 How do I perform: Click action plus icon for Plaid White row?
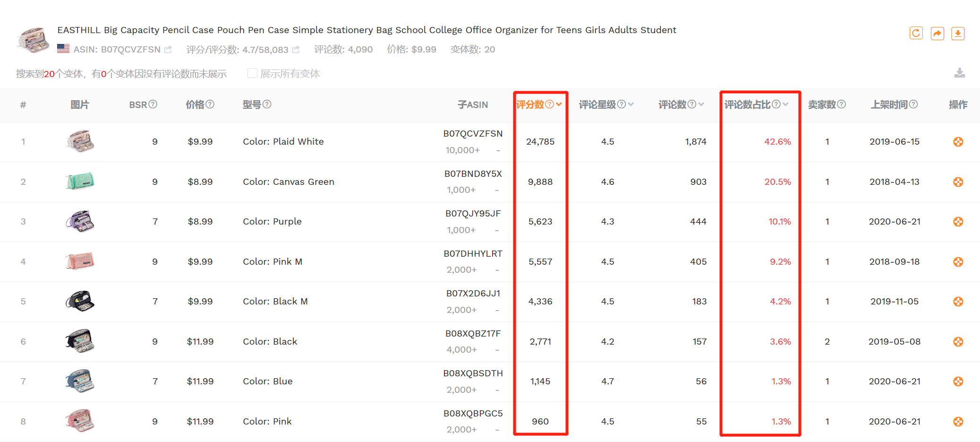click(x=958, y=142)
